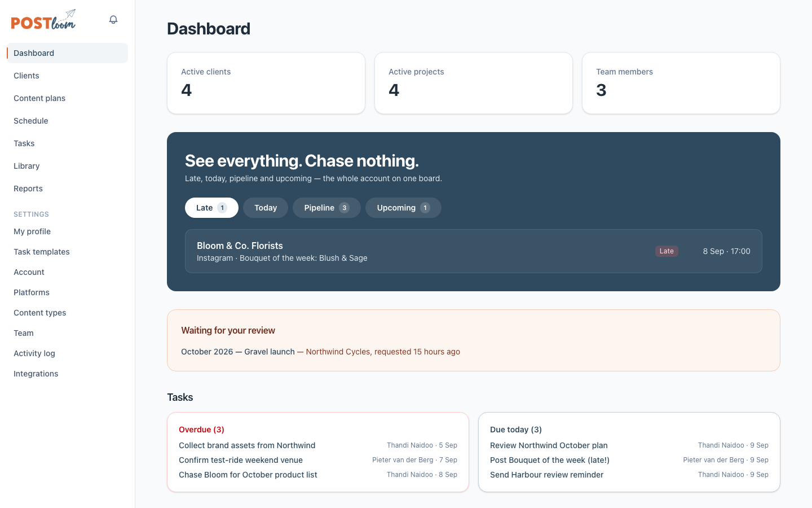Open Platforms settings
The width and height of the screenshot is (812, 508).
pyautogui.click(x=68, y=292)
